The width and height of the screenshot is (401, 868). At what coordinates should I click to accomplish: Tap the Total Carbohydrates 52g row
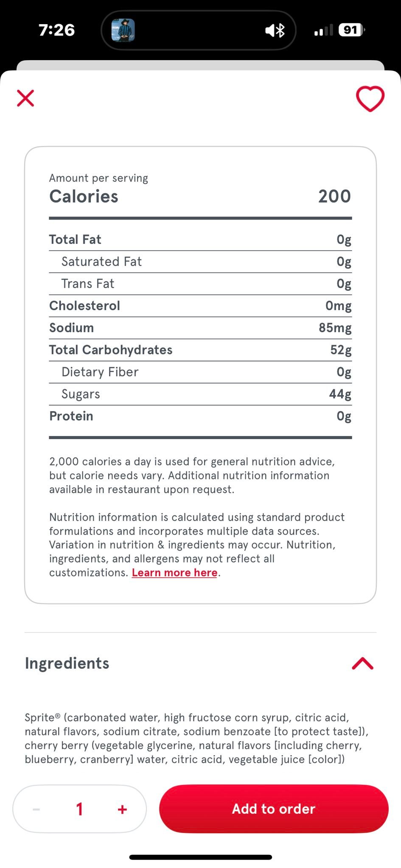200,350
